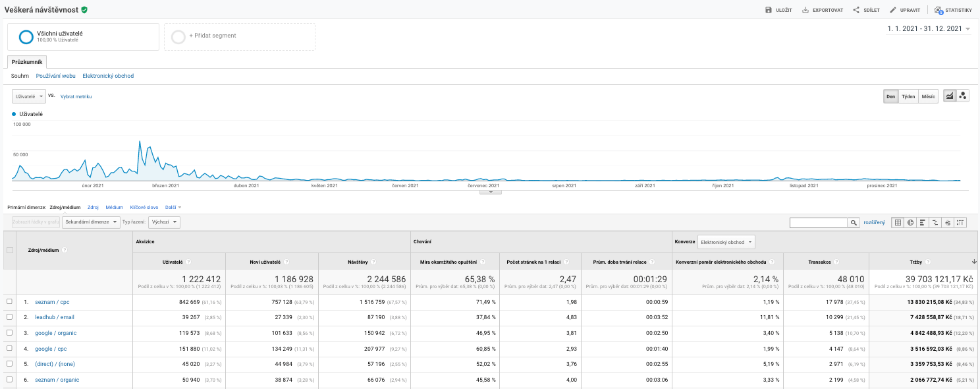Click the leadhub / email source link
The image size is (980, 389).
tap(54, 317)
